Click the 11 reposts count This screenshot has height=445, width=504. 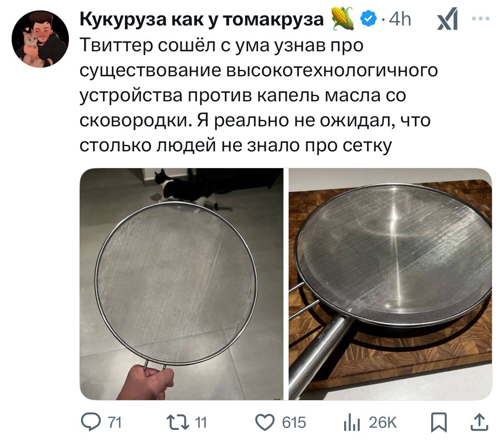click(201, 423)
